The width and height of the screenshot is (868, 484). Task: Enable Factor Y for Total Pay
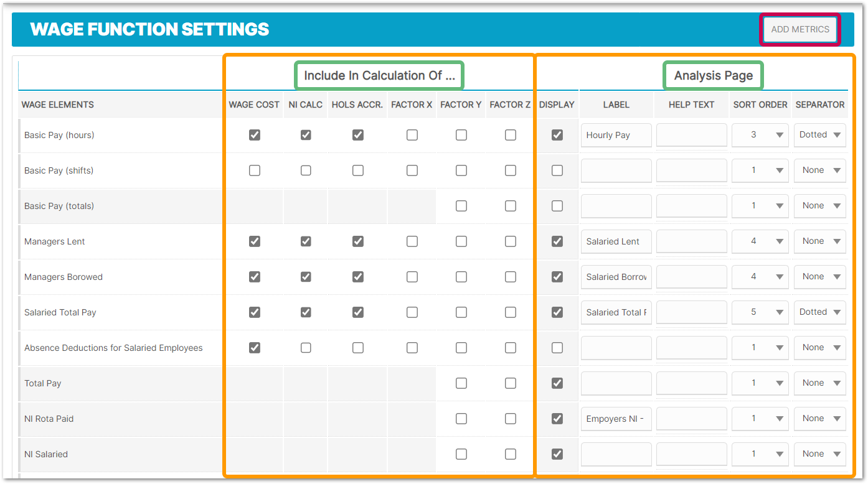click(461, 383)
